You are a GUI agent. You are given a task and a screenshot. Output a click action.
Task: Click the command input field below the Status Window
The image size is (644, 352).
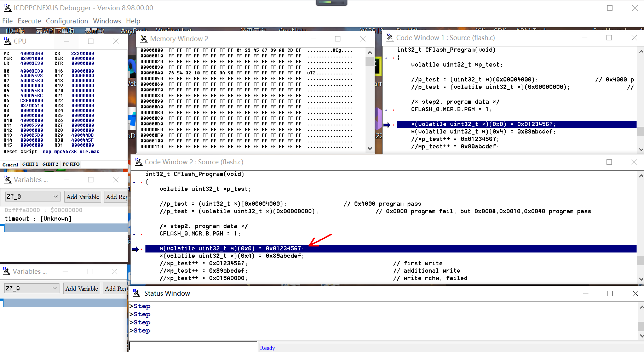pyautogui.click(x=193, y=347)
